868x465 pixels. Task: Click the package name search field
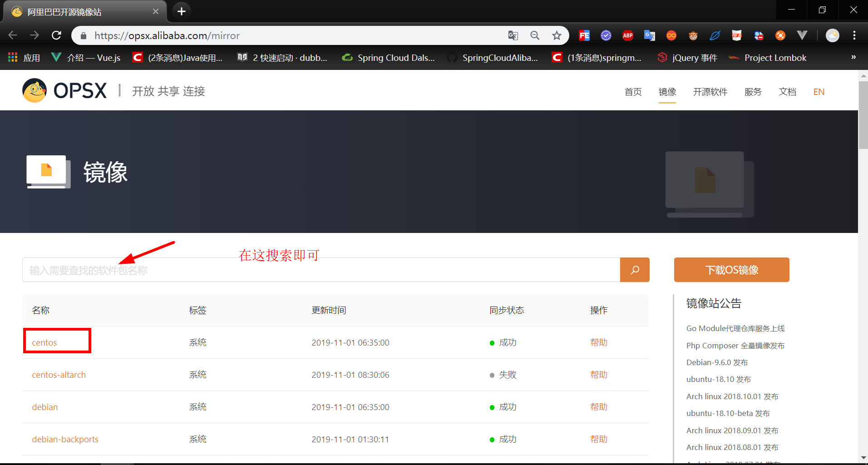click(321, 270)
